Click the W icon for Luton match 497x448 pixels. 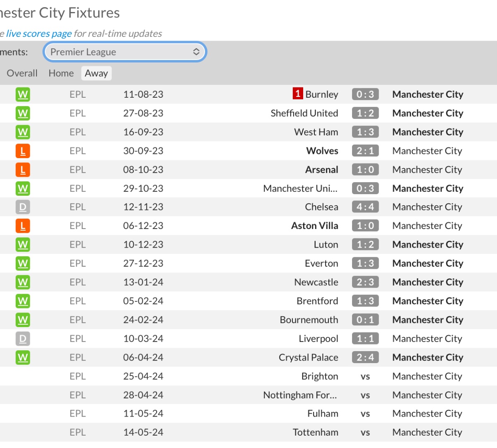(23, 245)
